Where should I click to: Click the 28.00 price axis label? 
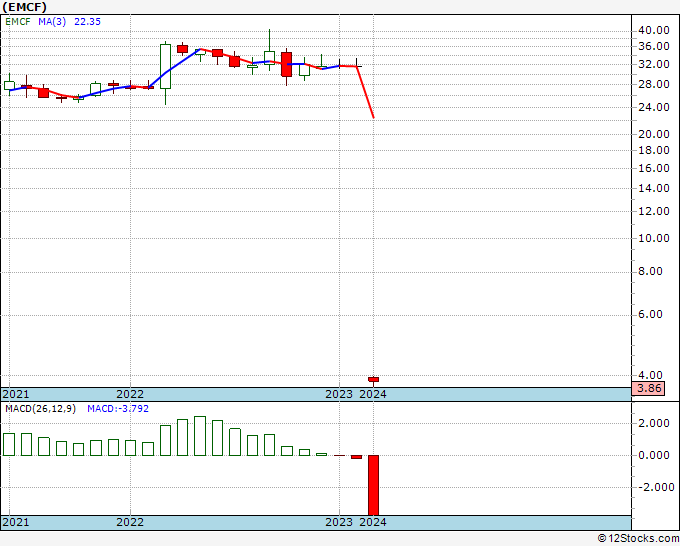tap(654, 85)
